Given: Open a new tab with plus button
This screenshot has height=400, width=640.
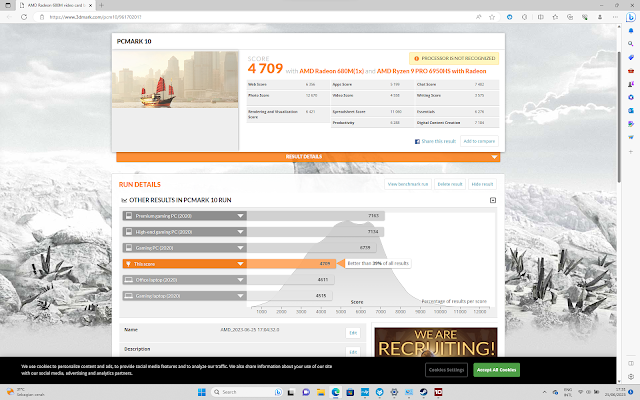Looking at the screenshot, I should (101, 5).
